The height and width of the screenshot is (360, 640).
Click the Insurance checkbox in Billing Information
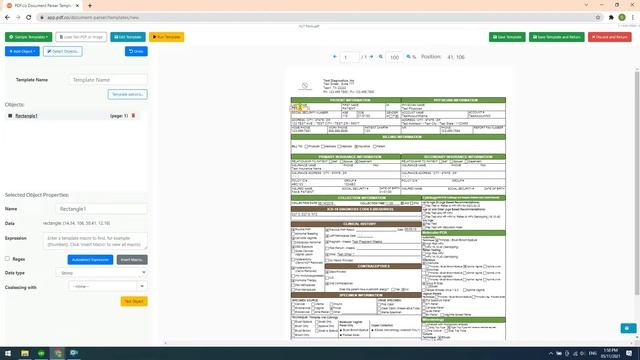(x=356, y=146)
